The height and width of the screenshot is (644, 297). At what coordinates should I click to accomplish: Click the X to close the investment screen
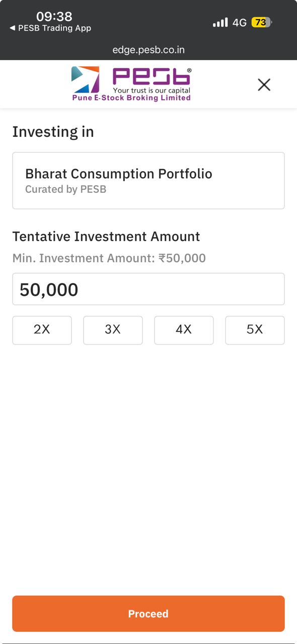[264, 84]
